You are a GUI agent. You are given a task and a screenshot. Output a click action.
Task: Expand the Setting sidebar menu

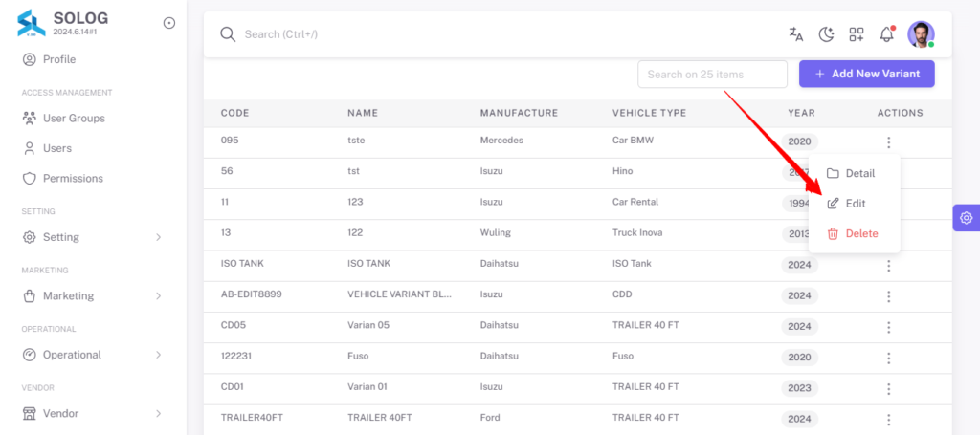click(93, 237)
